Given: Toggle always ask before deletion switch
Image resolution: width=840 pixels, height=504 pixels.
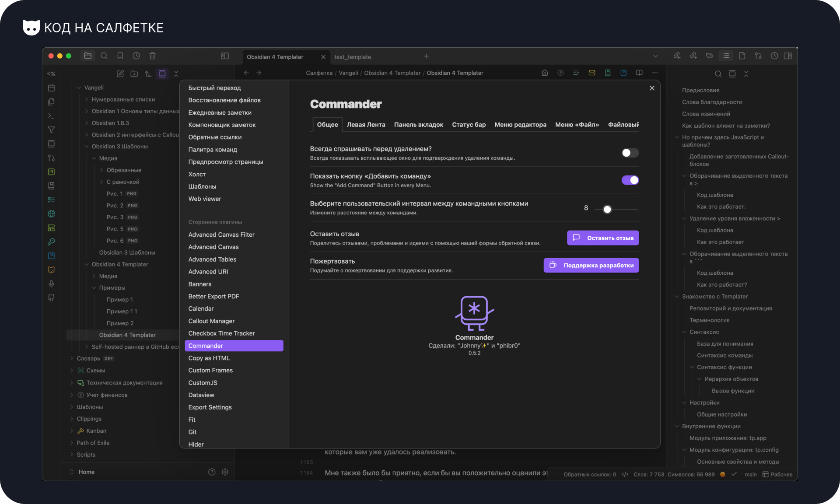Looking at the screenshot, I should (630, 153).
